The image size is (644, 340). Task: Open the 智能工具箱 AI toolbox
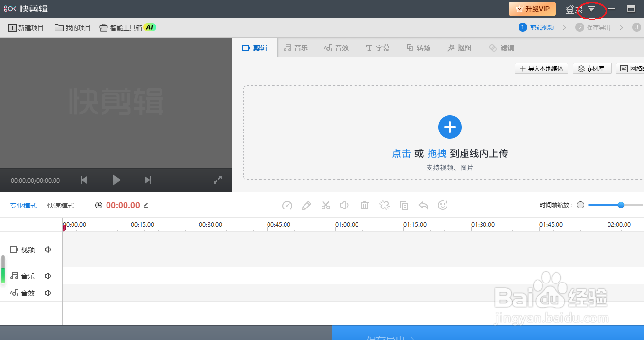tap(127, 28)
